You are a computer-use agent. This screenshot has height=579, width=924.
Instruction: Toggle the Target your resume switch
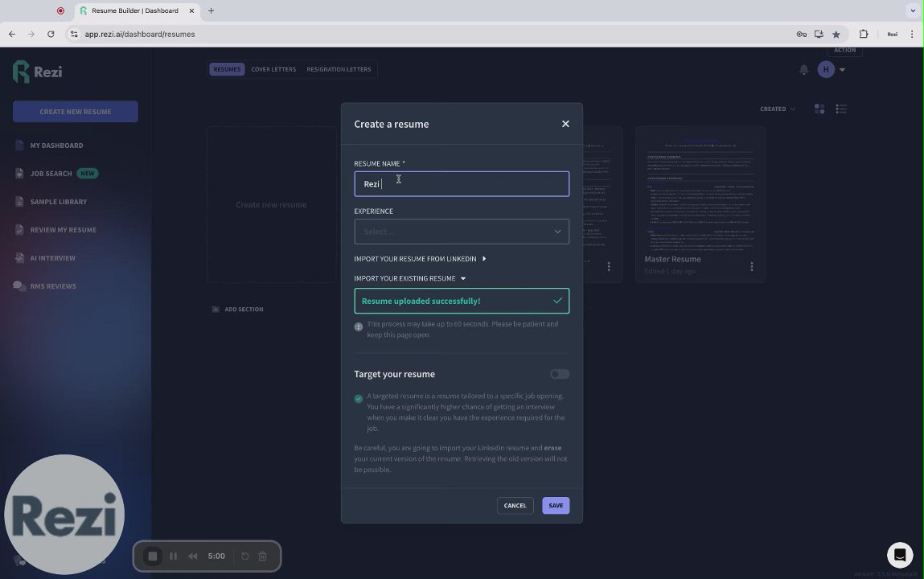pyautogui.click(x=559, y=374)
